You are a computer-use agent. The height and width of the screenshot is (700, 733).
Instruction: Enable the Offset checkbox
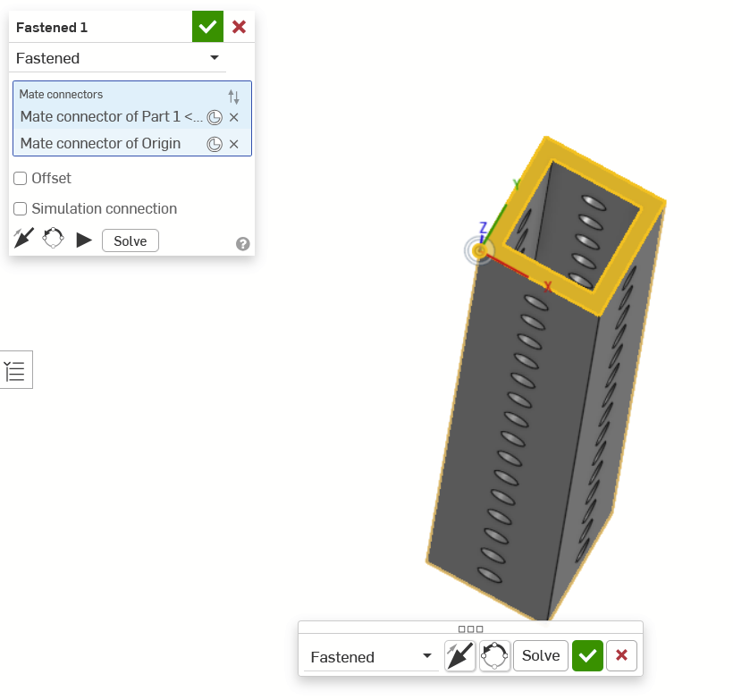[x=20, y=178]
